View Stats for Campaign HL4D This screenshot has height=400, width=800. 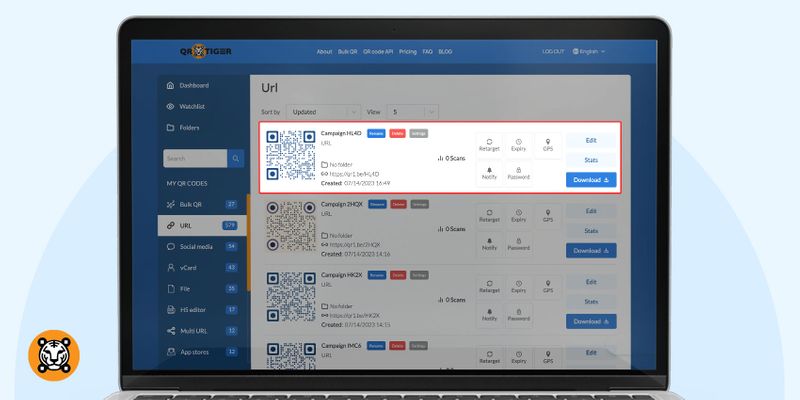point(591,160)
